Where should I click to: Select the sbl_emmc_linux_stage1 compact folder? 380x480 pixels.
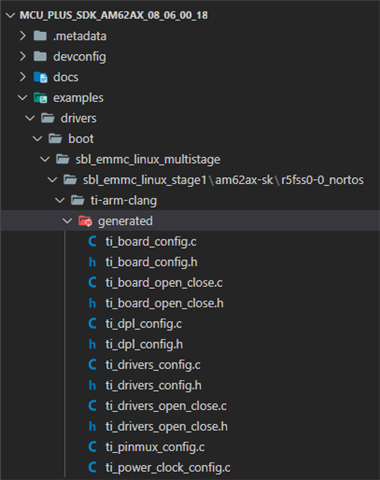click(145, 180)
